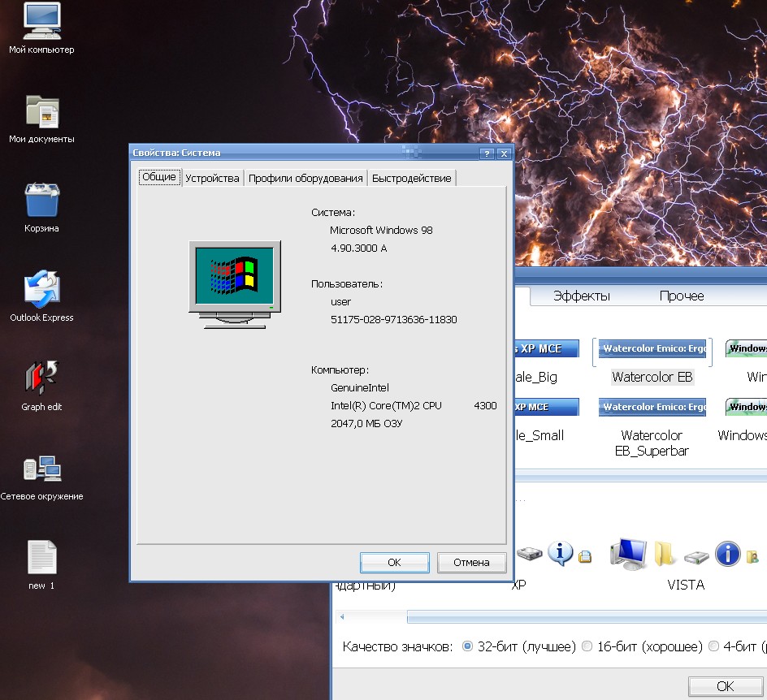Select 32-бит (лучшее) icon quality
The width and height of the screenshot is (767, 700).
point(467,646)
